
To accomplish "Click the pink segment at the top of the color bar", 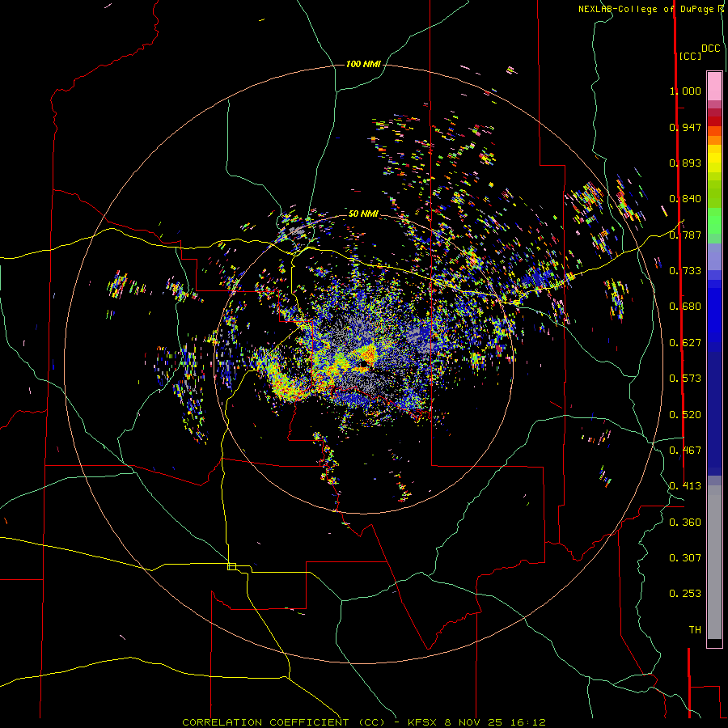I will point(714,87).
